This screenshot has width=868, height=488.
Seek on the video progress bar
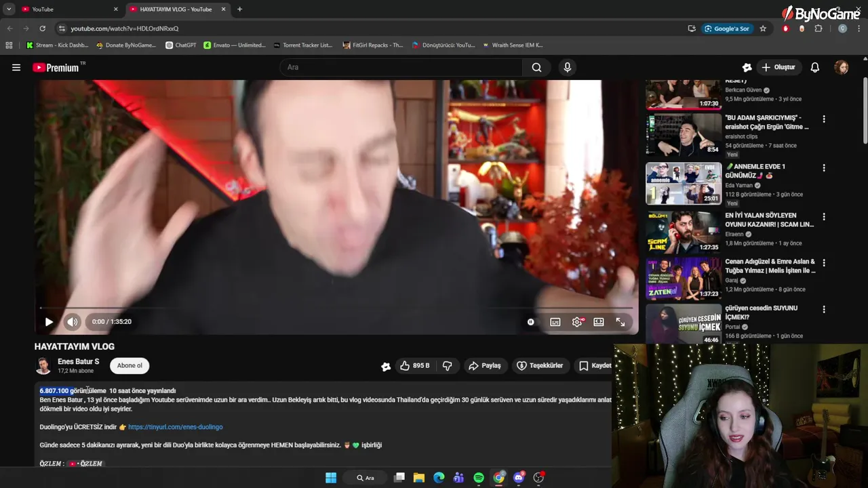(336, 308)
